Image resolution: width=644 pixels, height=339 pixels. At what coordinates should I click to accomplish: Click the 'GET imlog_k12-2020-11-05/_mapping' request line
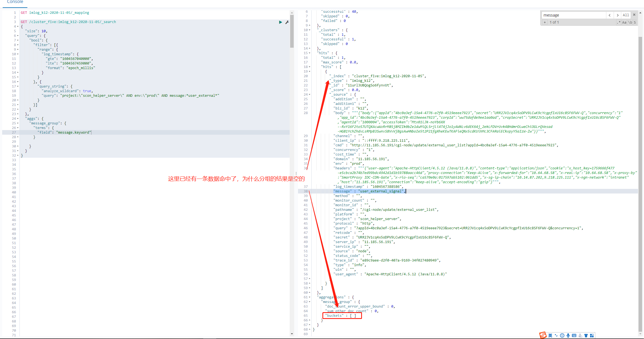[x=55, y=13]
